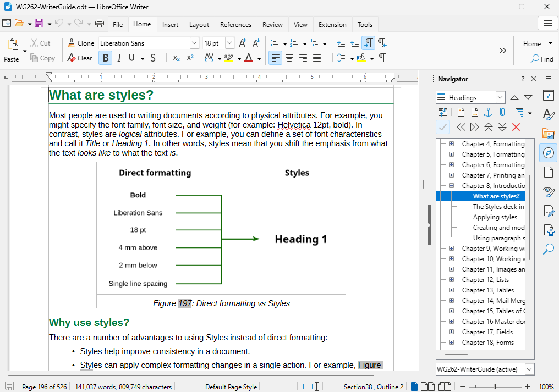Click the anchor icon in Navigator
The height and width of the screenshot is (392, 559).
coord(487,113)
